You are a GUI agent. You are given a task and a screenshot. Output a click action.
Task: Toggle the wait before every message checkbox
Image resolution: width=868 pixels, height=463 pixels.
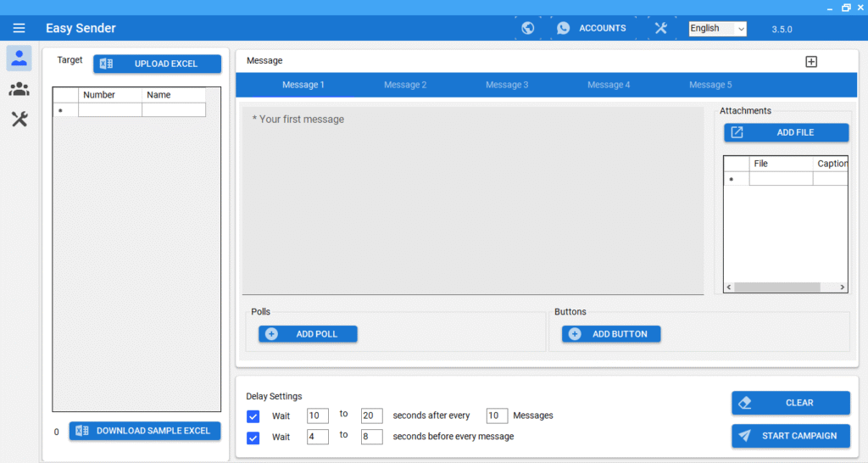(x=253, y=438)
